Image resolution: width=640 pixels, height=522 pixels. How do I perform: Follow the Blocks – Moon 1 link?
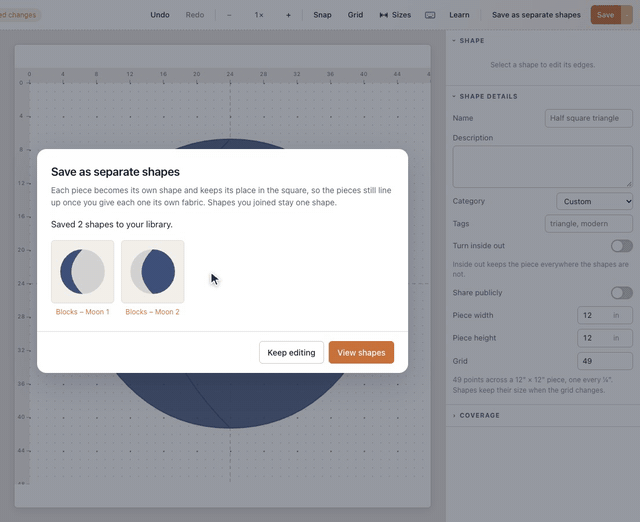click(x=82, y=312)
